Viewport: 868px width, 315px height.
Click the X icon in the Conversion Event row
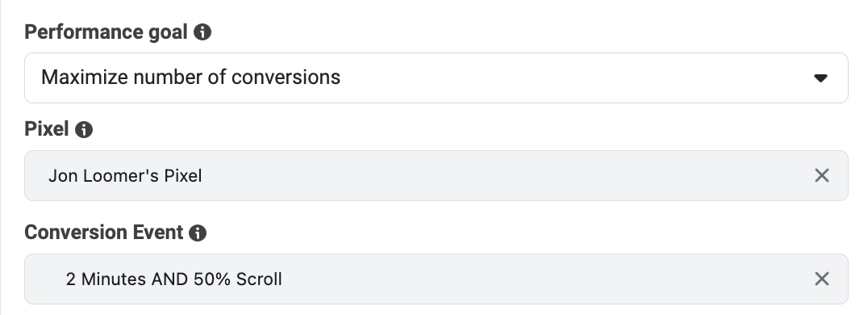821,279
